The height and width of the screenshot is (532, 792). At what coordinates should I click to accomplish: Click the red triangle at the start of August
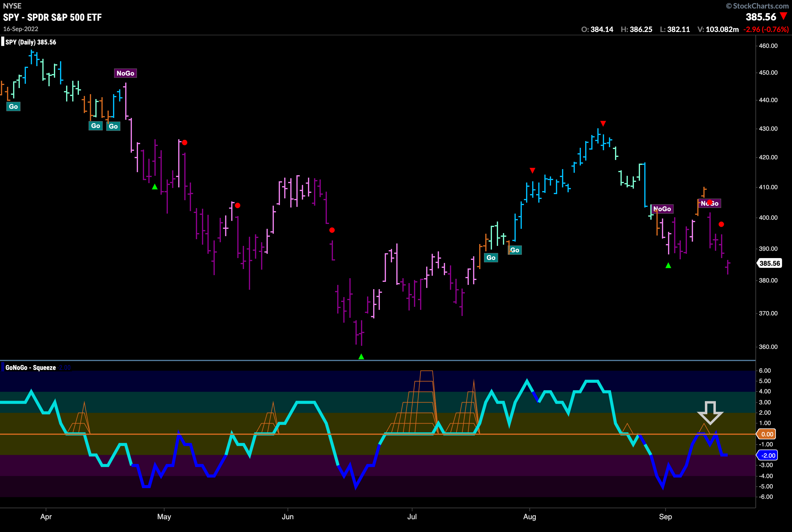pyautogui.click(x=532, y=170)
